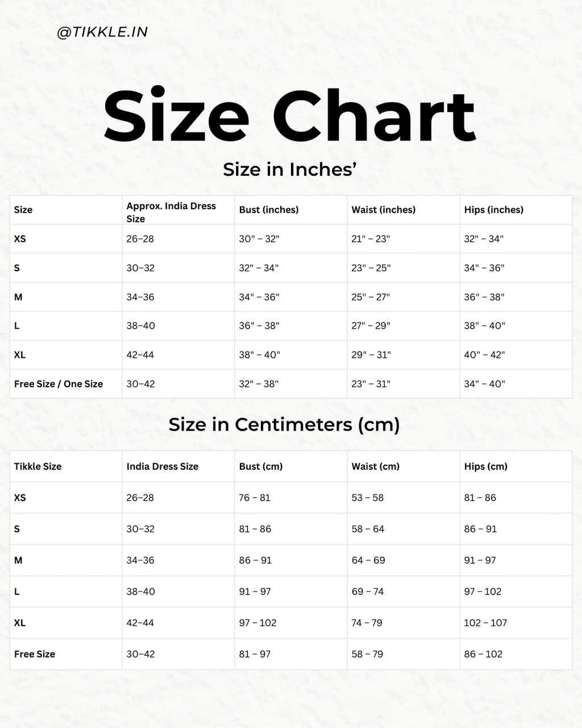Click the Hips (cm) column header
The image size is (582, 728).
pos(486,466)
